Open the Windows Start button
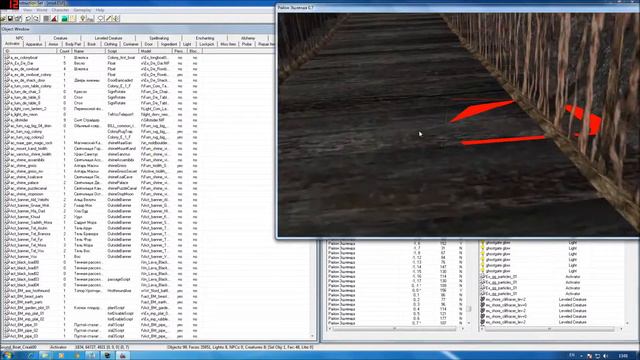Screen dimensions: 640x360 pos(7,356)
